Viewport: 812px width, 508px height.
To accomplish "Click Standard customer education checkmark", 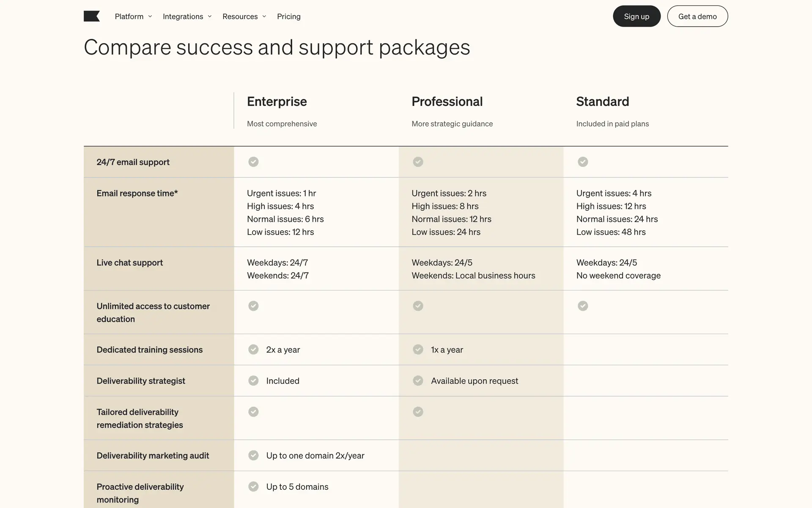I will coord(583,306).
